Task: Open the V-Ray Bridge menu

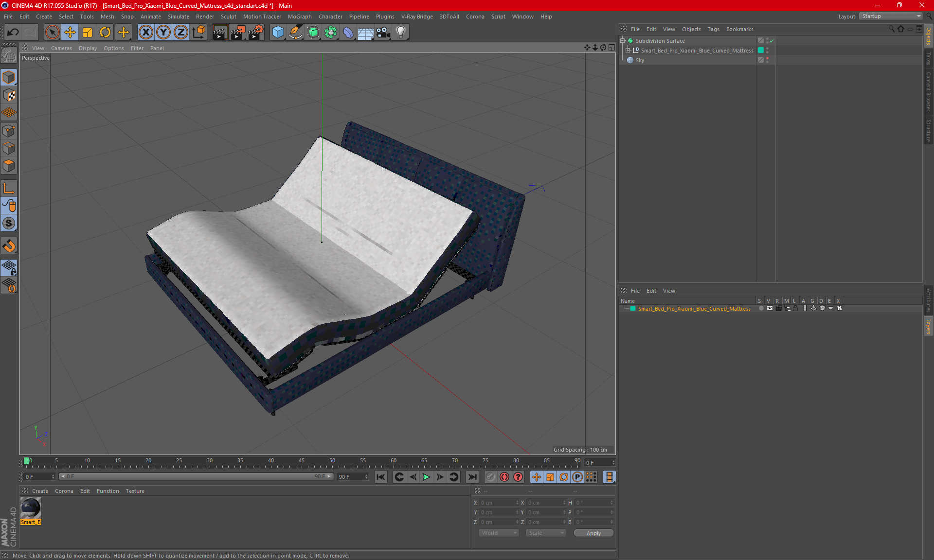Action: (417, 17)
